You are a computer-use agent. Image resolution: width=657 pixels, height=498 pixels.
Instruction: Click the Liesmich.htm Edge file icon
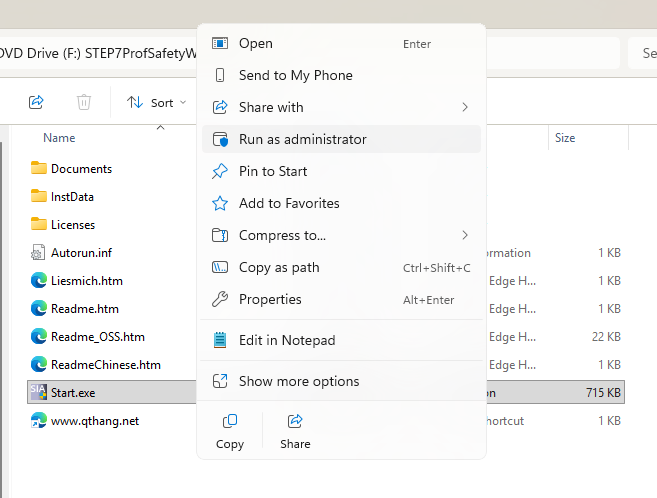tap(39, 281)
